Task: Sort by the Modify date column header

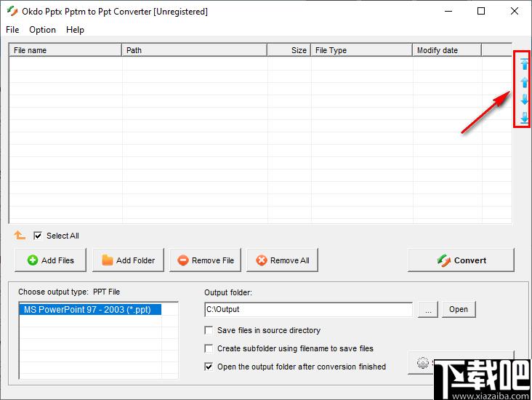Action: pos(447,50)
